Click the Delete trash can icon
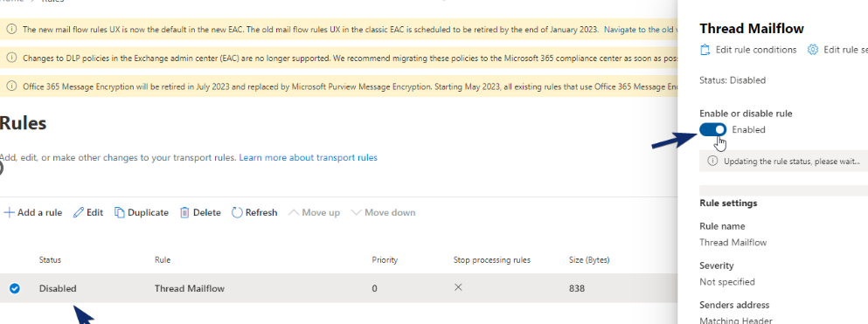 point(185,212)
